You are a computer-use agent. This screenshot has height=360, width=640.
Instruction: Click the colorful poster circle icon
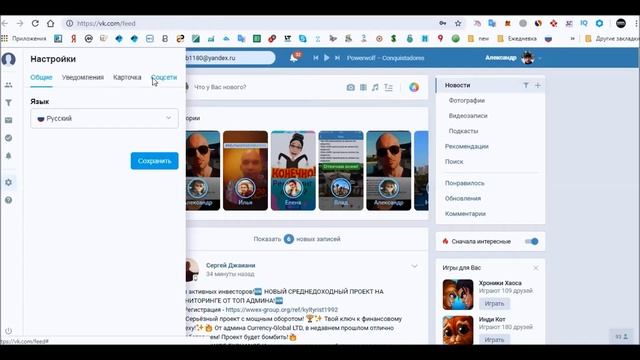pyautogui.click(x=414, y=87)
